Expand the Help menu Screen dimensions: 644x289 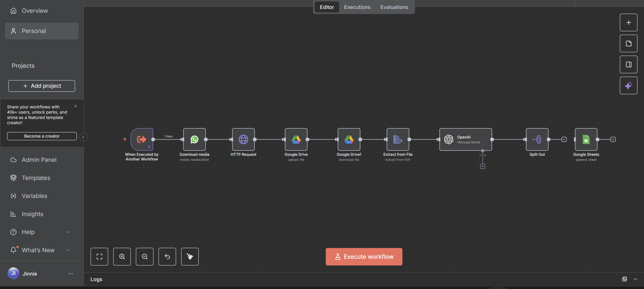pyautogui.click(x=68, y=232)
